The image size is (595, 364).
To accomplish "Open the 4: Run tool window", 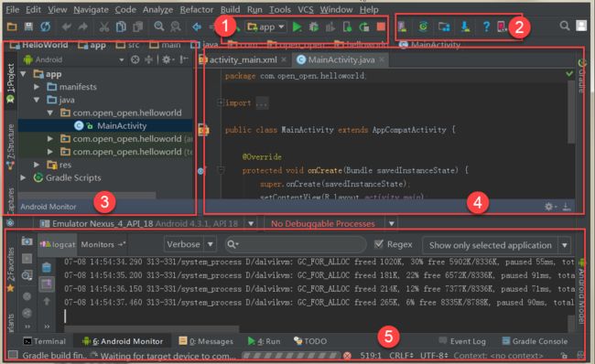I will pos(265,341).
